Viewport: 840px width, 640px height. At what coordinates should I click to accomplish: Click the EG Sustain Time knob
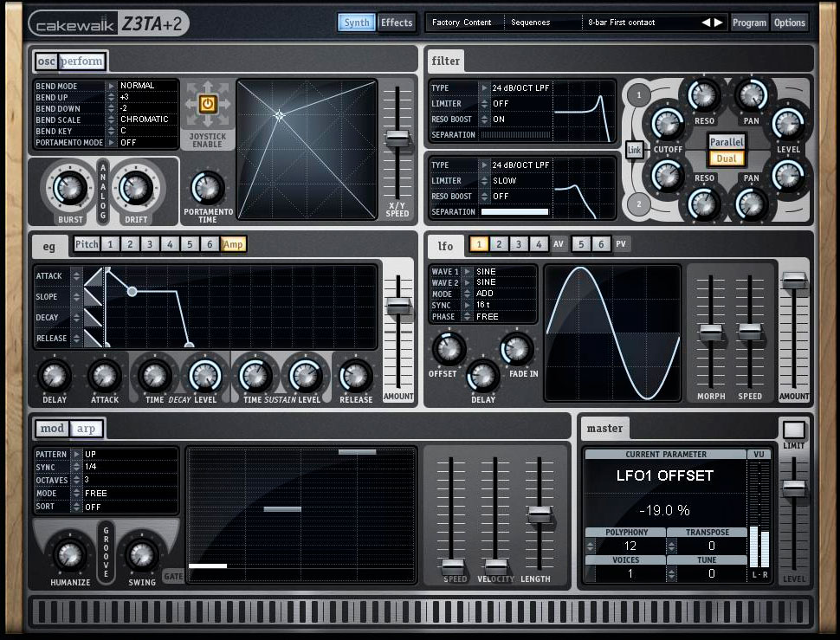coord(255,376)
